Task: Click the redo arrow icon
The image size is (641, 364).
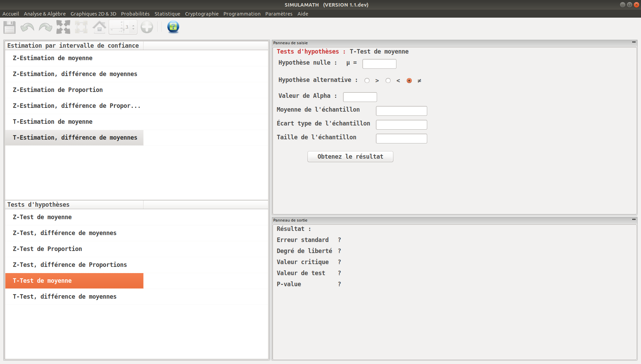Action: (45, 27)
